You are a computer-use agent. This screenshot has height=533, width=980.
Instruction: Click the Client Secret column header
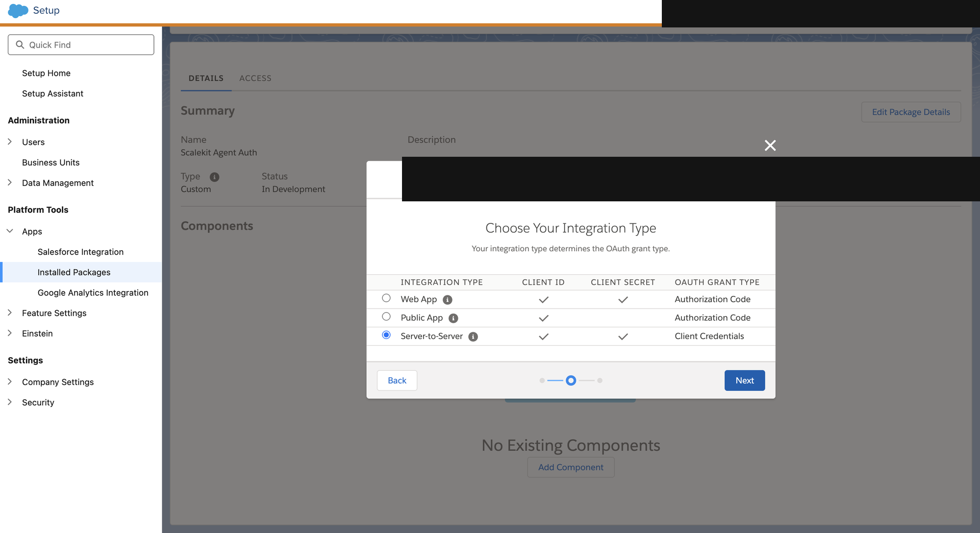click(x=623, y=282)
